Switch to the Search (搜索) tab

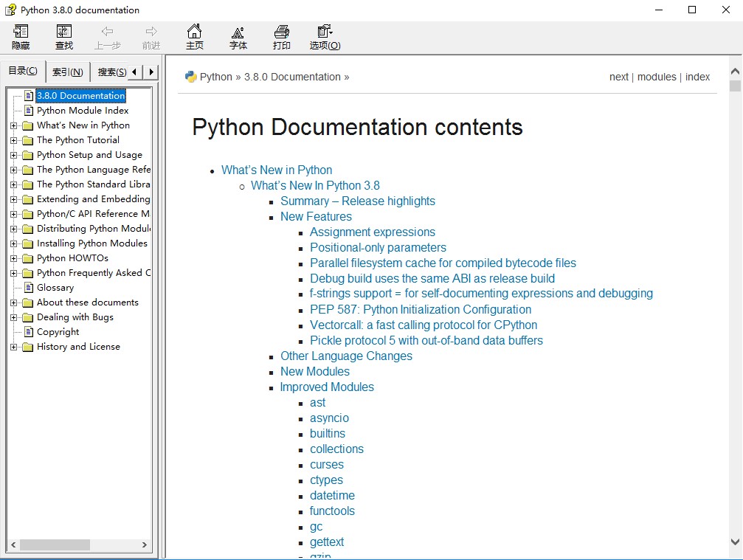tap(112, 72)
